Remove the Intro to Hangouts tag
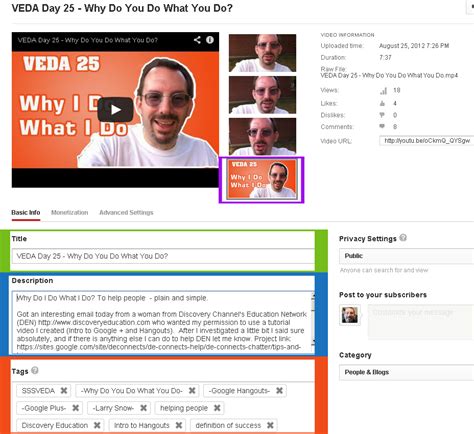Screen dimensions: 474x434 179,425
